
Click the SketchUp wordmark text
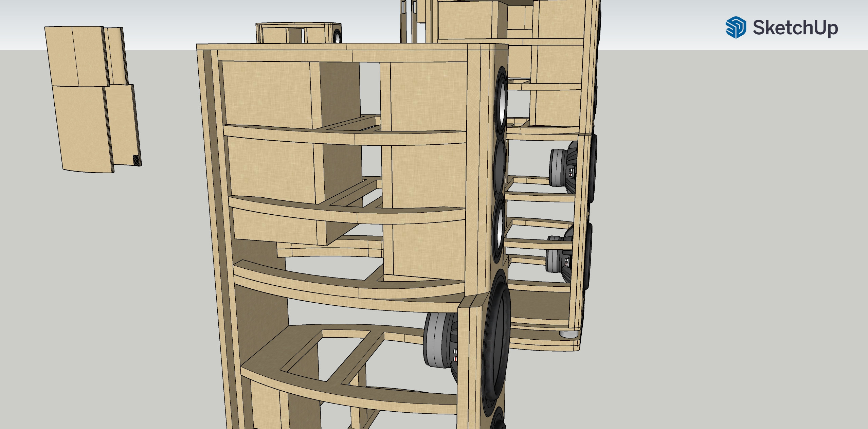[x=795, y=28]
